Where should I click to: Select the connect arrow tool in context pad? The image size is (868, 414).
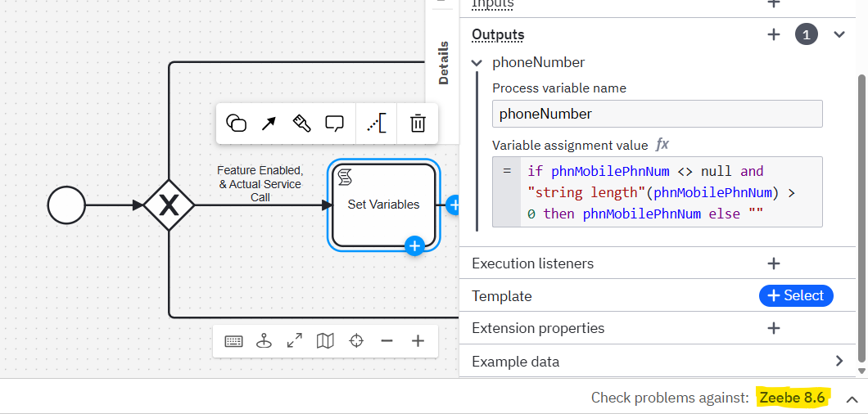pyautogui.click(x=269, y=124)
